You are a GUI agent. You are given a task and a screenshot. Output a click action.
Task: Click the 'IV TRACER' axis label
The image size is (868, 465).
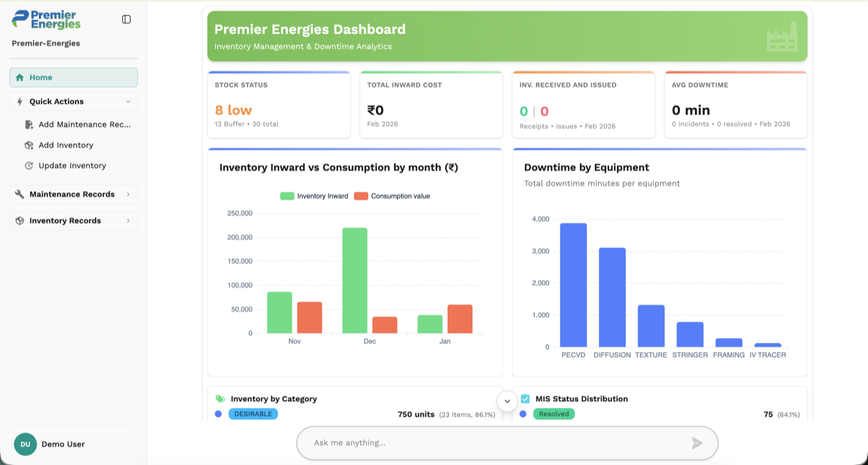click(767, 355)
